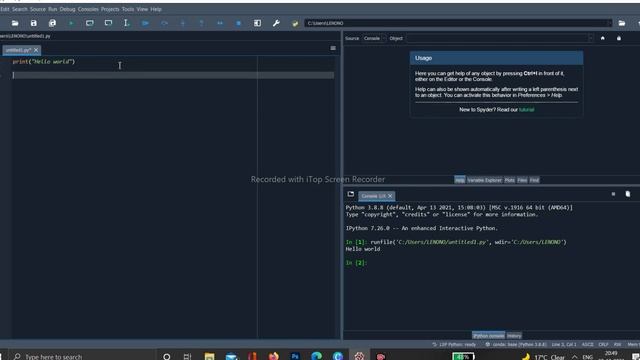Run the file with green play icon
This screenshot has width=640, height=360.
click(71, 23)
